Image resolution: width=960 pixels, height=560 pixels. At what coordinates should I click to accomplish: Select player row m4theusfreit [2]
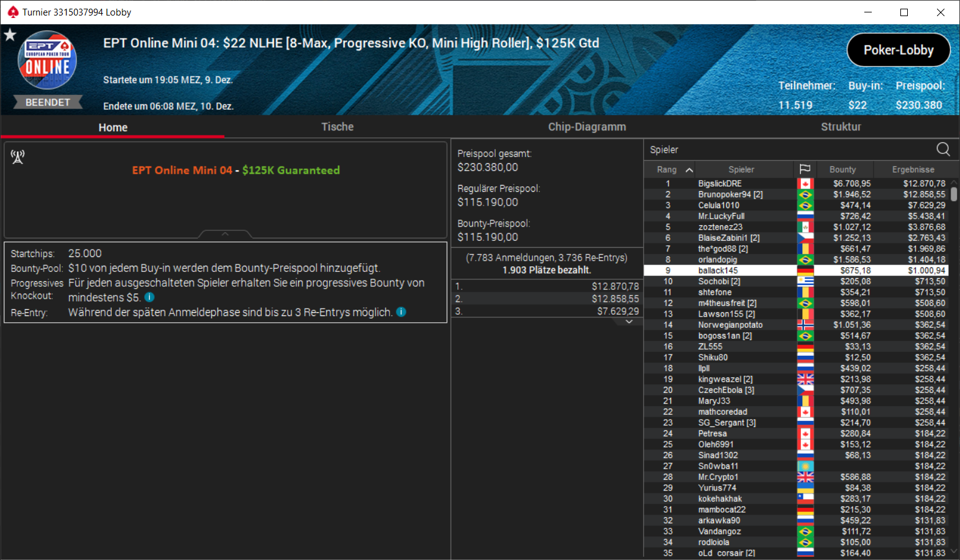coord(797,303)
